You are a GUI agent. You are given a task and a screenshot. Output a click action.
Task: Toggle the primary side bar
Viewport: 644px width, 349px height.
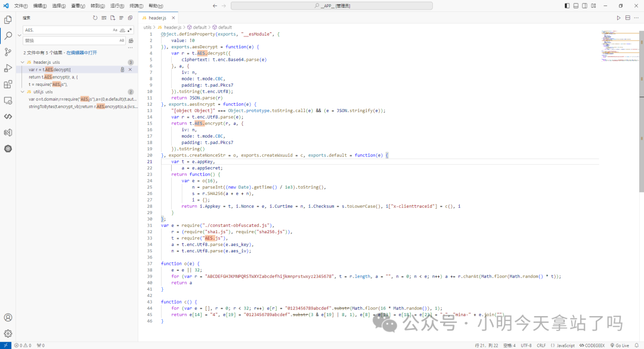point(567,6)
